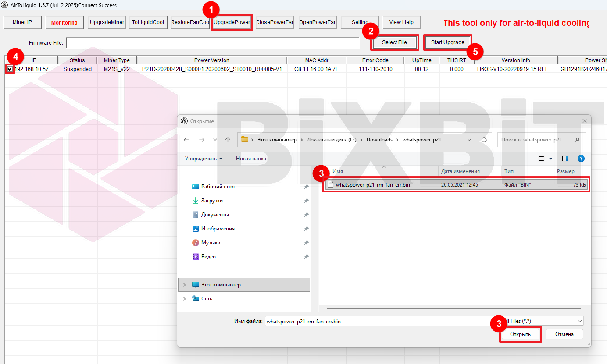Screen dimensions: 607x364
Task: Click Этот компьютер in address breadcrumb
Action: (277, 140)
